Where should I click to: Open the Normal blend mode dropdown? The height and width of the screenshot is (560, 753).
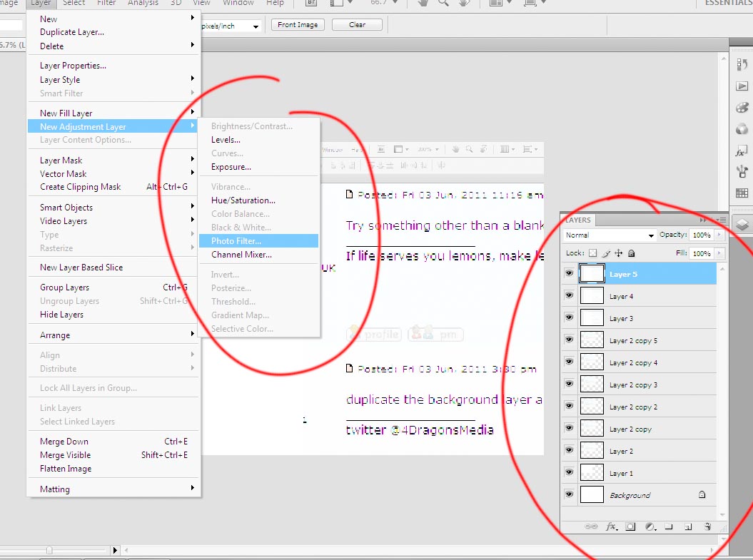pos(610,235)
